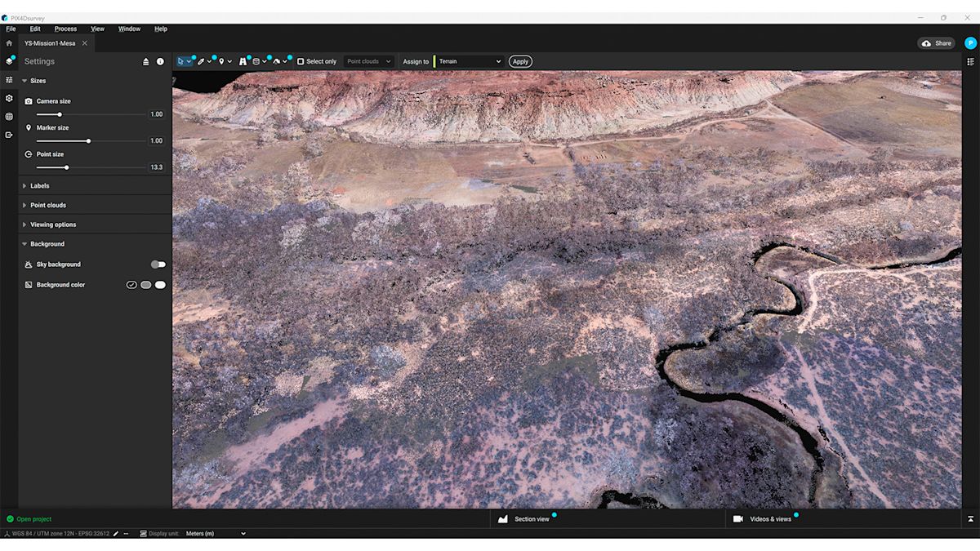Open the Process menu
Viewport: 980px width, 551px height.
click(65, 28)
